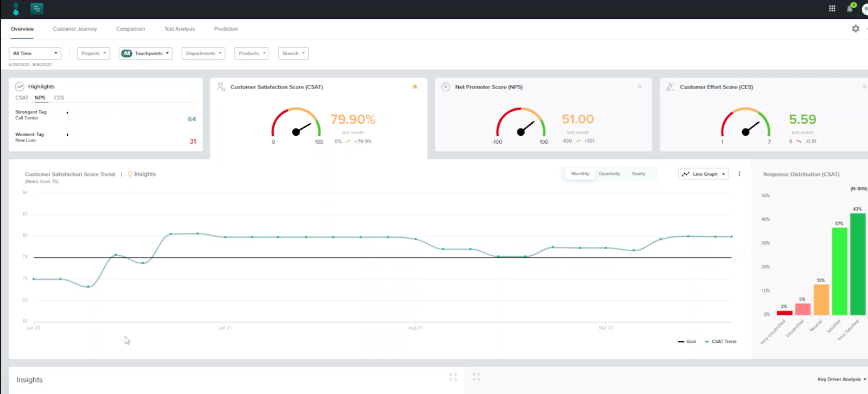The height and width of the screenshot is (394, 868).
Task: Open the apps grid launcher
Action: (x=832, y=9)
